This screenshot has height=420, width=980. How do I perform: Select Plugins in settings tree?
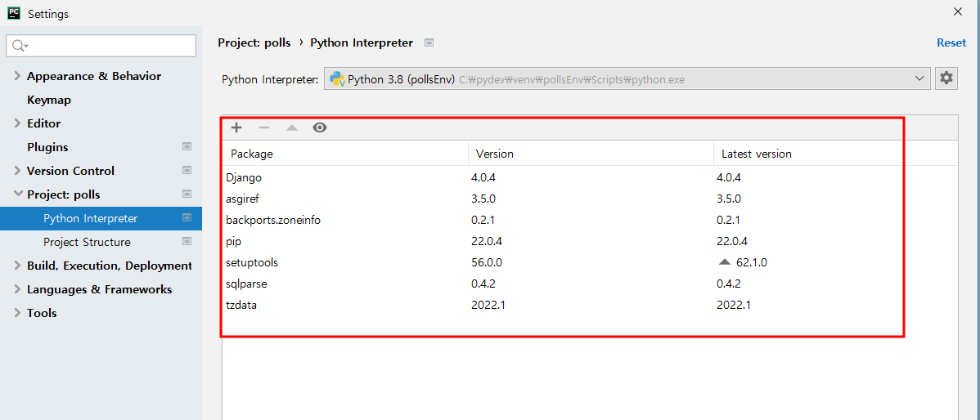(x=47, y=147)
